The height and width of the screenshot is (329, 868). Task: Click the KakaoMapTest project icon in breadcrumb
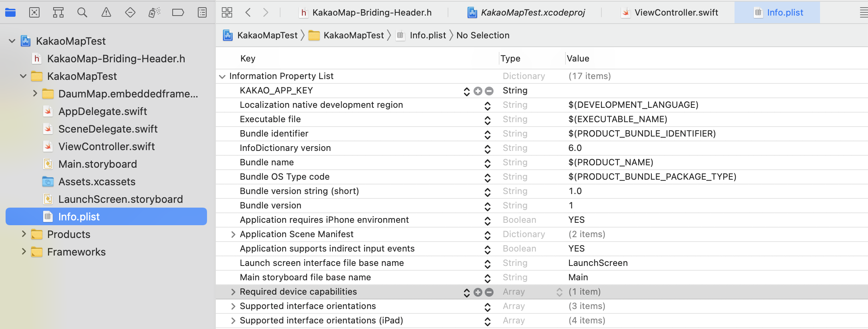click(x=228, y=36)
